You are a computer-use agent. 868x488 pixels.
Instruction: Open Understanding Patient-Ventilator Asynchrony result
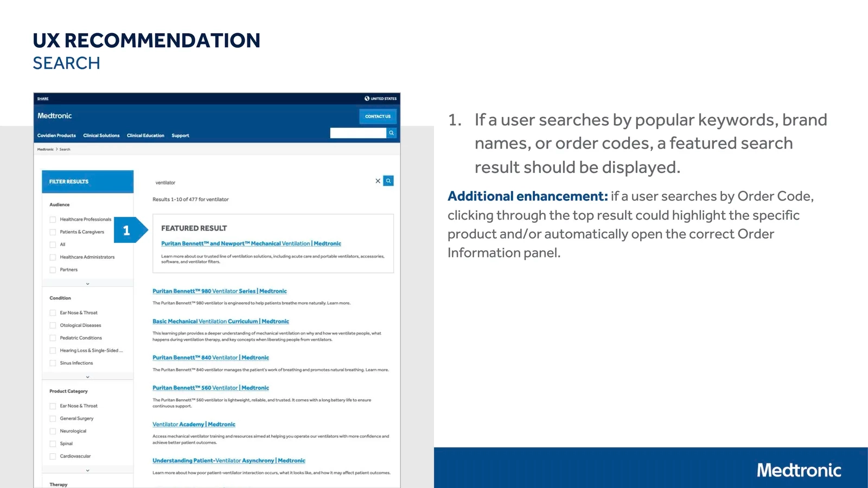pos(229,461)
